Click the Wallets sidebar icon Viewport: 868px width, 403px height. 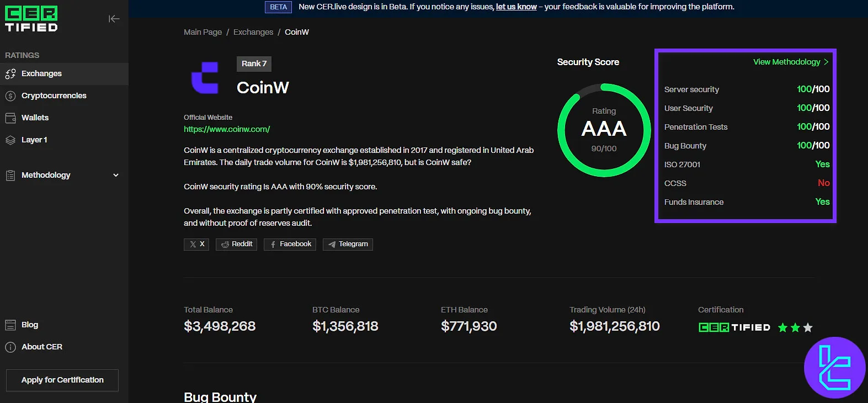[10, 118]
